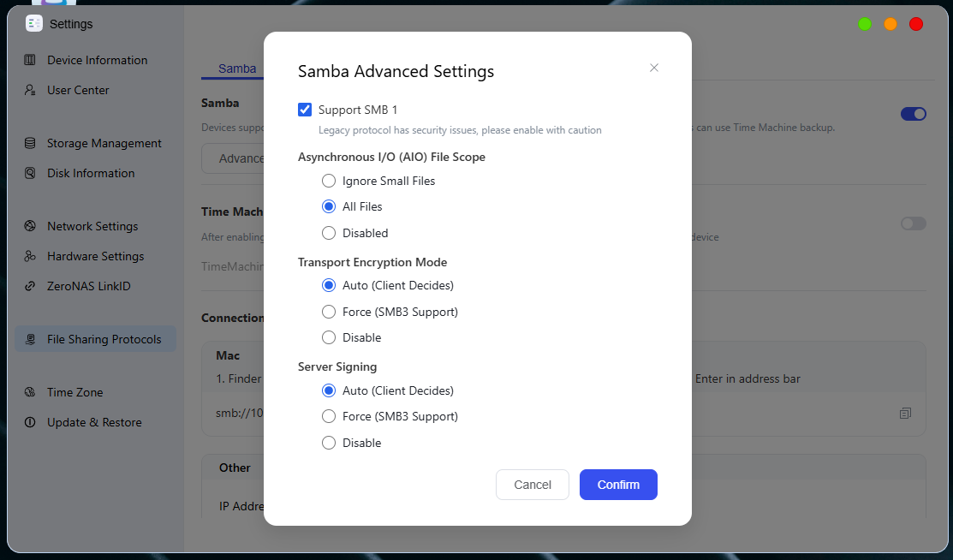This screenshot has width=953, height=560.
Task: Click the legacy protocol security warning text
Action: (460, 130)
